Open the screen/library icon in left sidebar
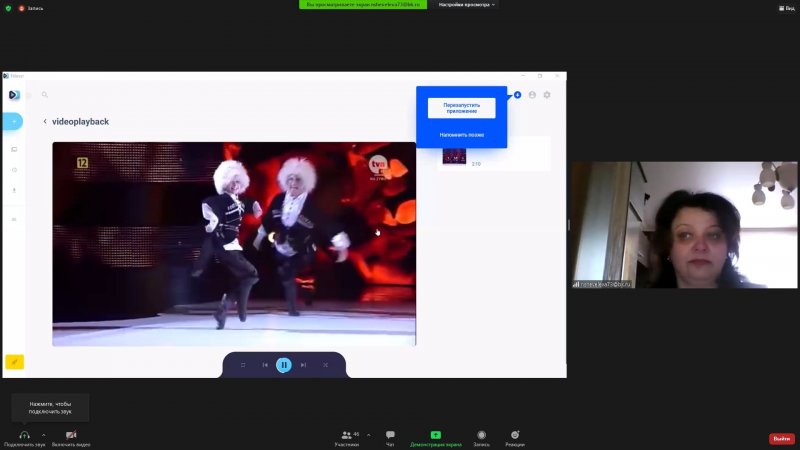This screenshot has width=800, height=450. (x=14, y=149)
